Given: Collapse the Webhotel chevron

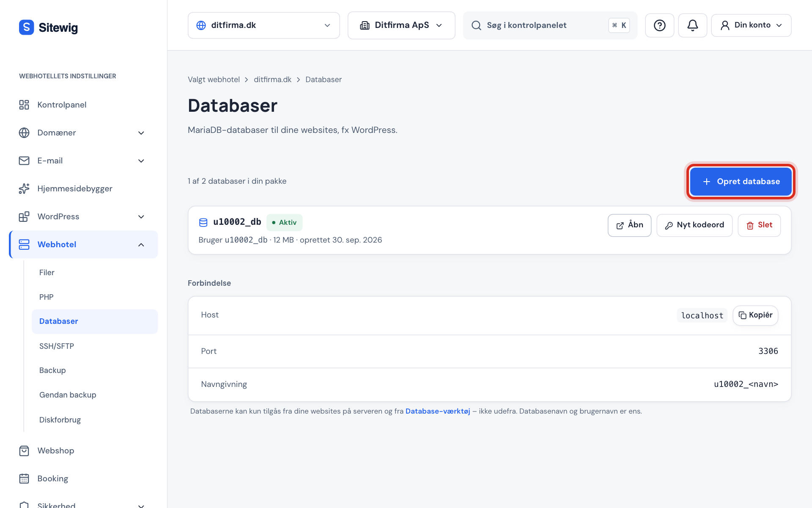Looking at the screenshot, I should click(x=141, y=245).
